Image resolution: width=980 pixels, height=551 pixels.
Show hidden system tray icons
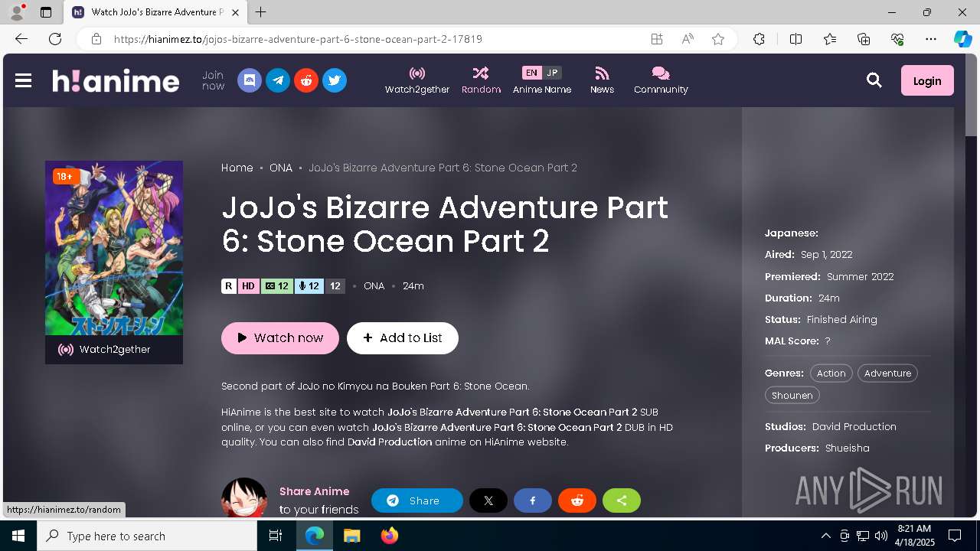tap(825, 536)
